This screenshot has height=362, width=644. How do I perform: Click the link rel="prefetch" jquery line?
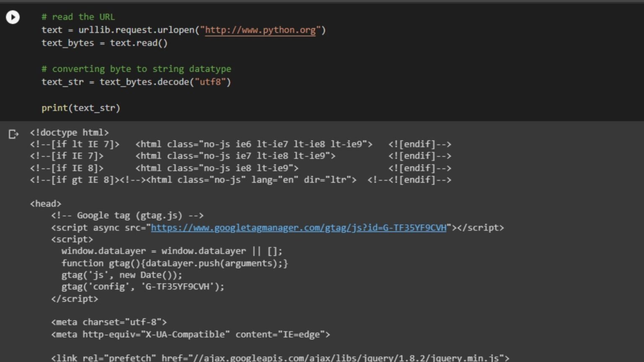pyautogui.click(x=280, y=358)
